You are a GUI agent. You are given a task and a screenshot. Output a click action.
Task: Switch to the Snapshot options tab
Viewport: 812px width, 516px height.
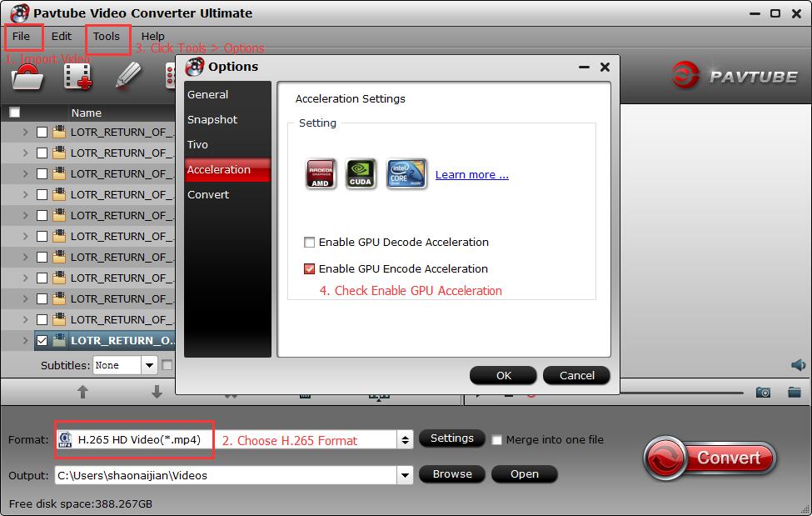tap(228, 119)
